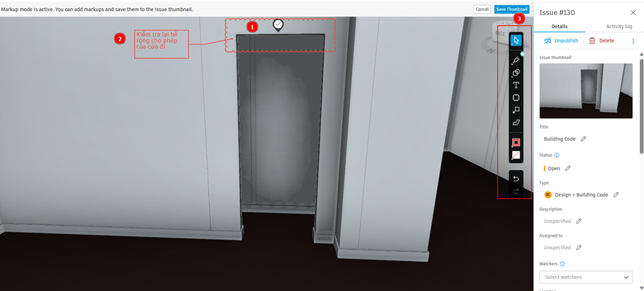Choose the freehand pen markup tool
Viewport: 644px width, 291px height.
(x=516, y=60)
